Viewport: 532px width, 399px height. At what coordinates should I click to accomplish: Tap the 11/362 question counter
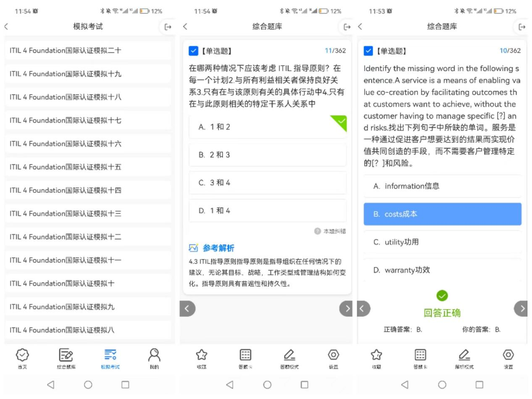click(x=335, y=51)
